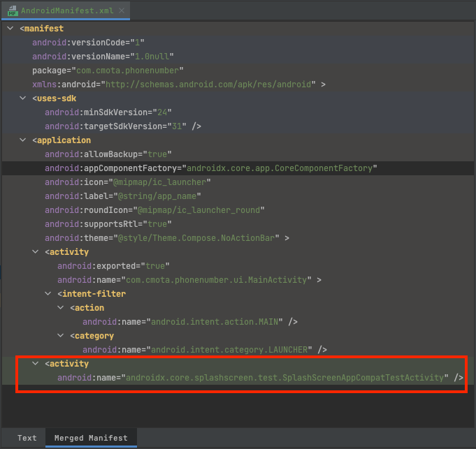Image resolution: width=476 pixels, height=449 pixels.
Task: Click the android:supportsRtl="true" attribute
Action: [108, 223]
